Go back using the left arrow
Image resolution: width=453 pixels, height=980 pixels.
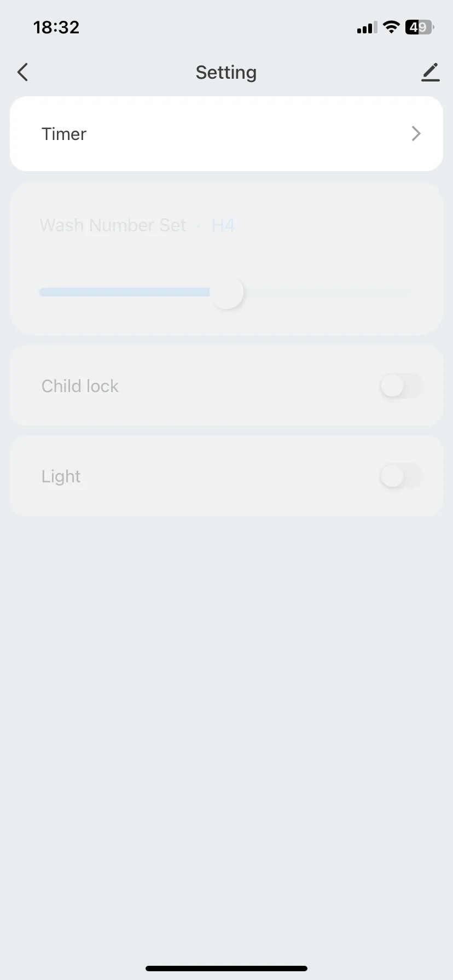(22, 72)
